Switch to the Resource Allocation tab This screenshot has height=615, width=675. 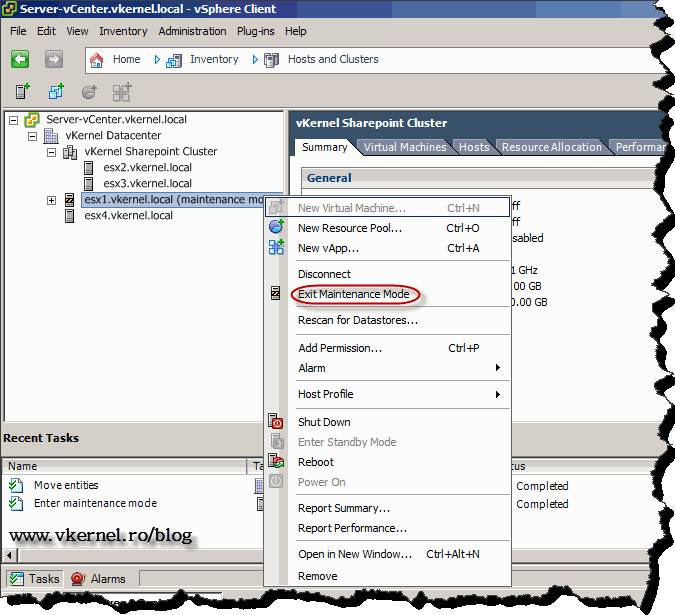[552, 147]
